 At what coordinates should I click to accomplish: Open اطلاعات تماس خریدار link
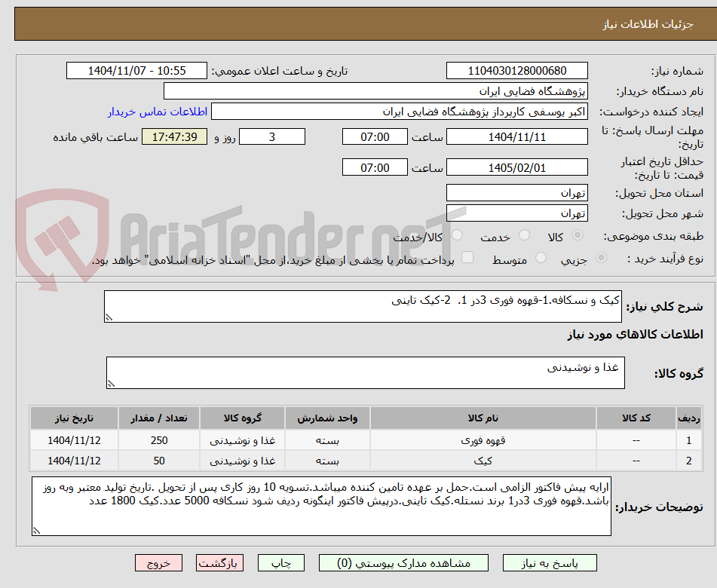[158, 112]
